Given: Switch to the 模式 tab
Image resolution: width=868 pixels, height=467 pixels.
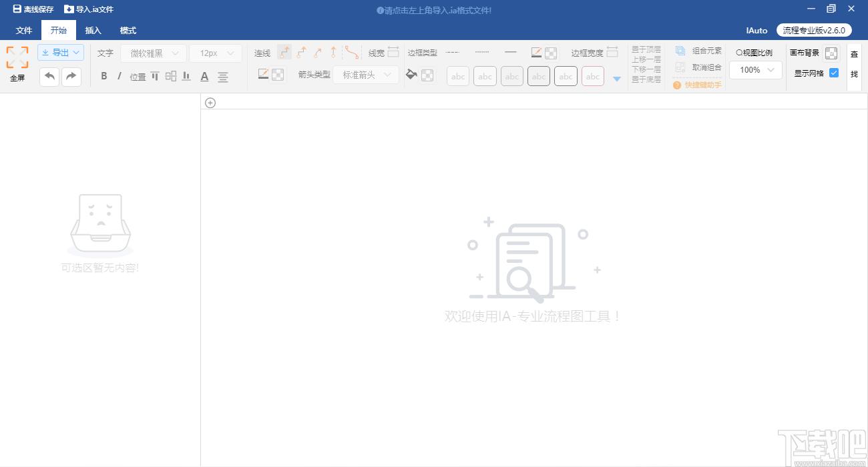Looking at the screenshot, I should tap(128, 30).
